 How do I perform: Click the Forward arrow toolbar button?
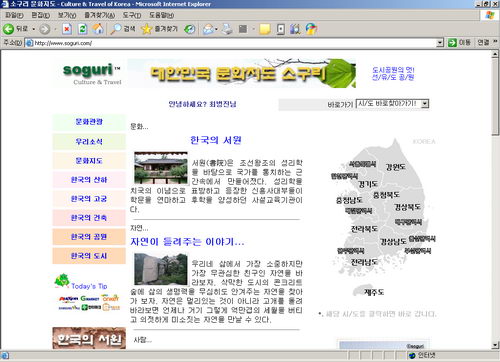[x=44, y=29]
